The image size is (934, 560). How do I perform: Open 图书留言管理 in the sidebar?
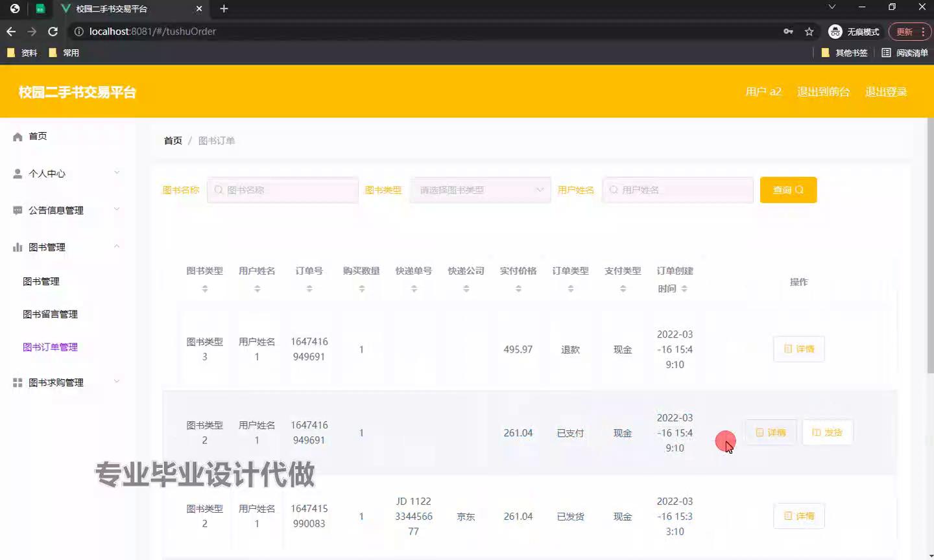(50, 314)
